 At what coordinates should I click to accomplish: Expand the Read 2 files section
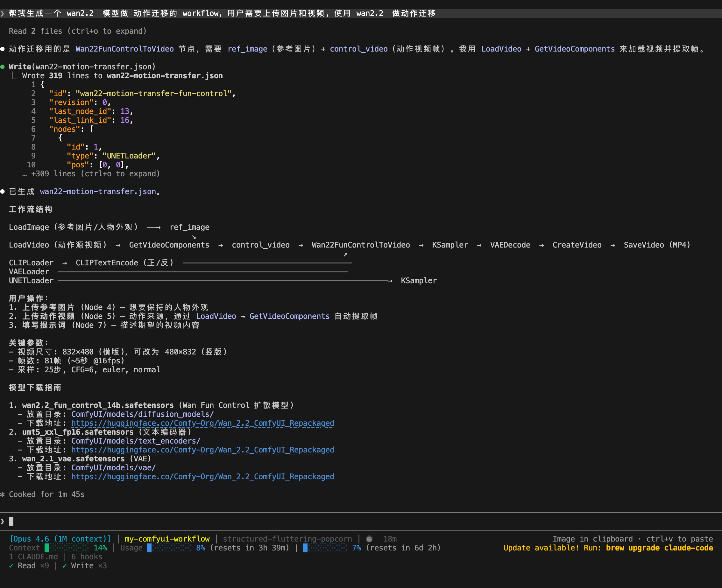(x=78, y=31)
